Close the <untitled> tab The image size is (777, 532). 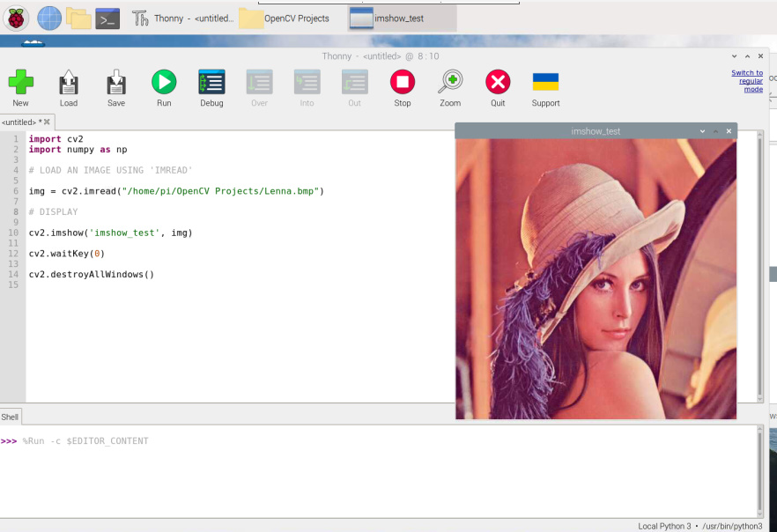click(x=47, y=122)
